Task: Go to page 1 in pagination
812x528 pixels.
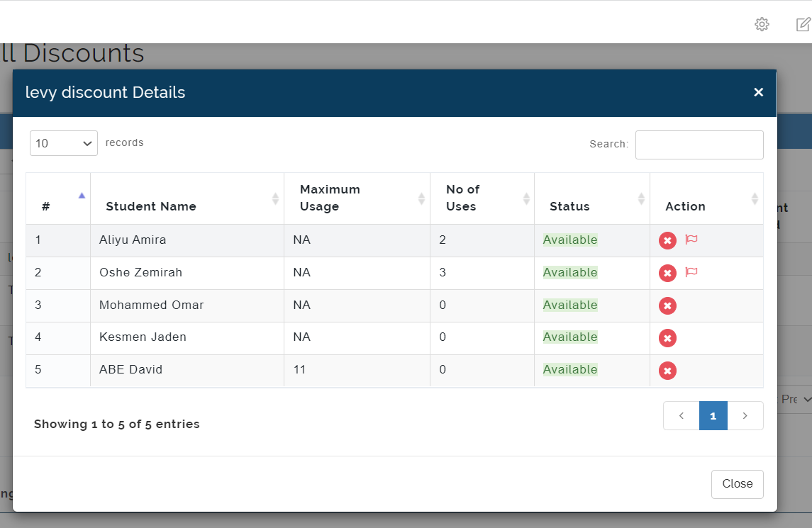Action: pos(713,416)
